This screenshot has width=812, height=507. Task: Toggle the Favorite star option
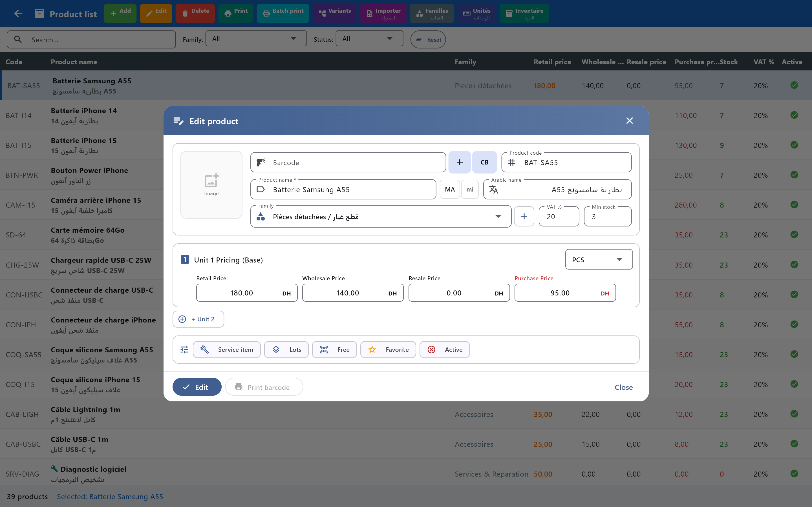388,349
